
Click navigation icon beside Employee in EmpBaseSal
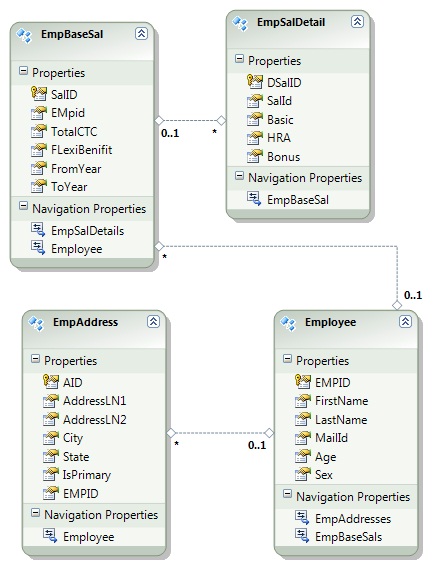tap(38, 248)
